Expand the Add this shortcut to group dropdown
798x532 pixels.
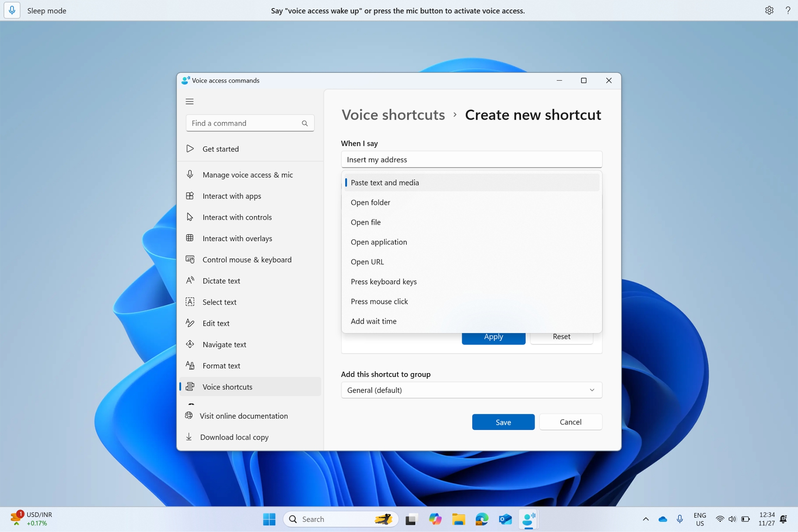click(592, 390)
